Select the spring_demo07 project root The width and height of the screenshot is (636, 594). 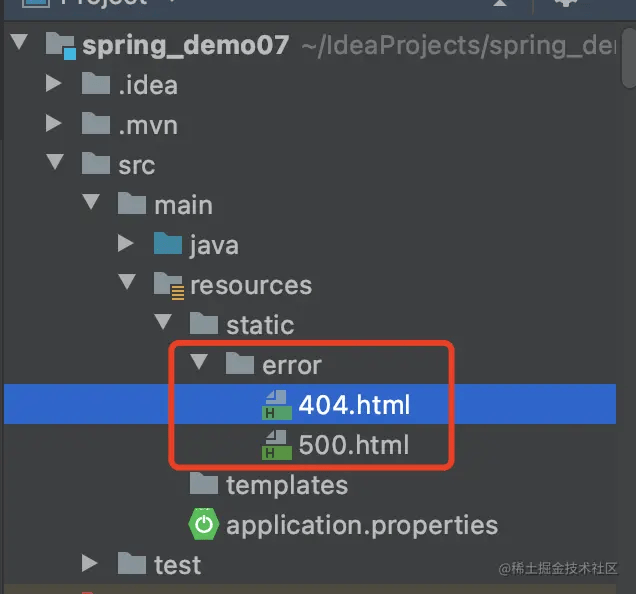tap(185, 46)
